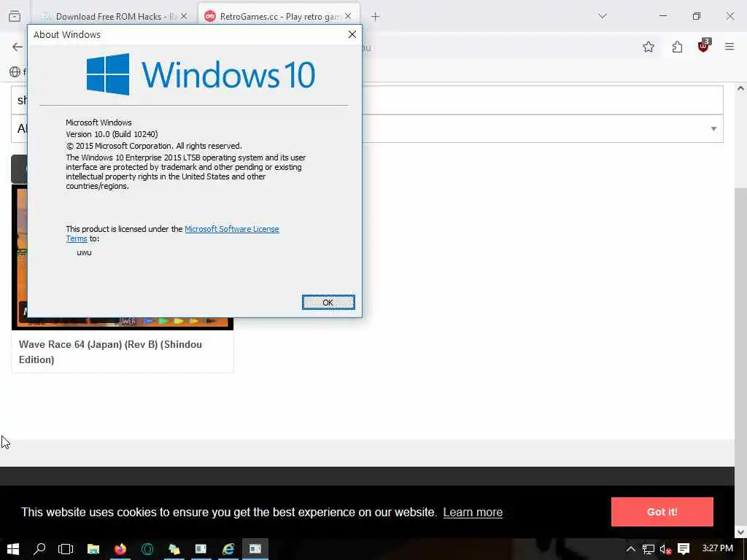Select the active About Windows taskbar item
The width and height of the screenshot is (747, 560).
click(255, 549)
